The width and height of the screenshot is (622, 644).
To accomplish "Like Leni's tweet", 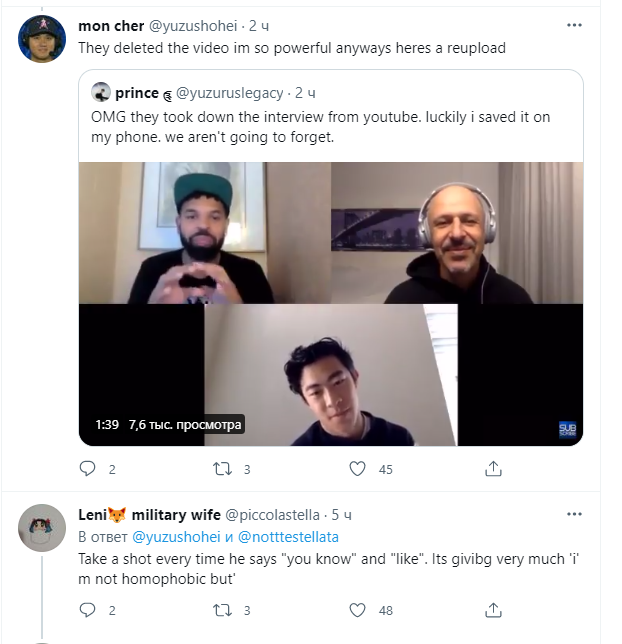I will click(x=357, y=610).
